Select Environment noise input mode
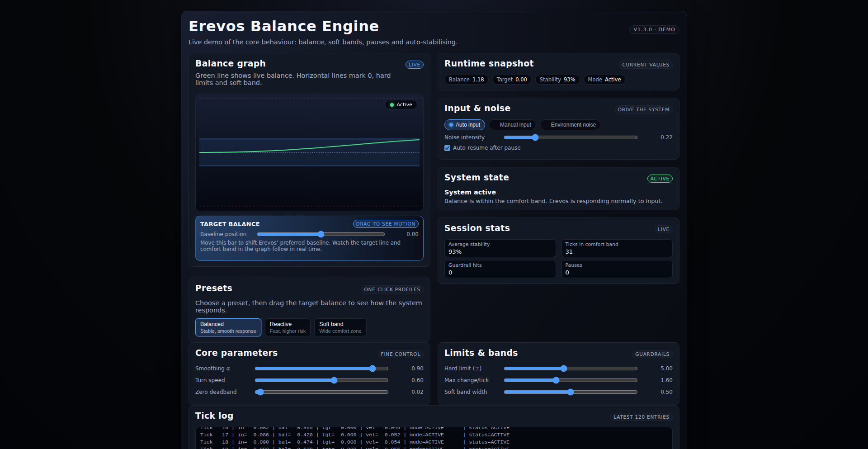Viewport: 868px width, 449px height. (x=570, y=125)
